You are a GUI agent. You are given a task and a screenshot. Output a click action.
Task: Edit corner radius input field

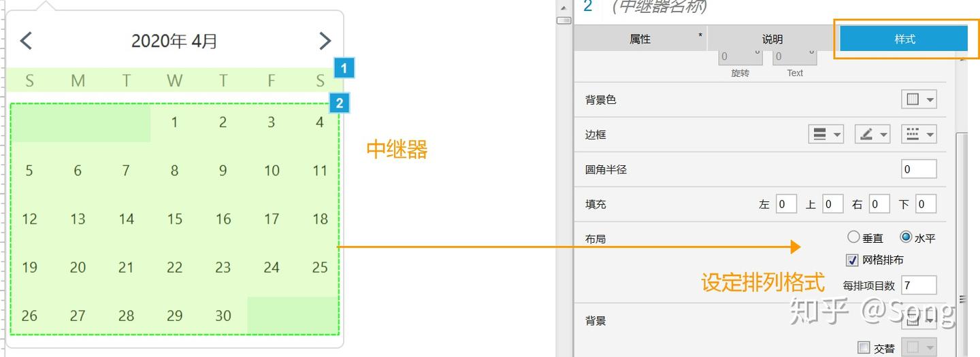coord(919,169)
